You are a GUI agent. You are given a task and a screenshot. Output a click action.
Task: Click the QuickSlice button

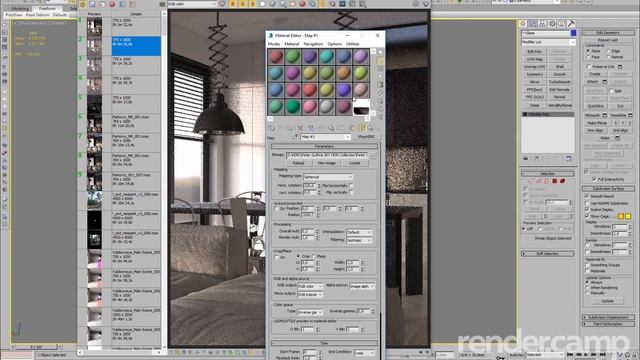tap(596, 106)
